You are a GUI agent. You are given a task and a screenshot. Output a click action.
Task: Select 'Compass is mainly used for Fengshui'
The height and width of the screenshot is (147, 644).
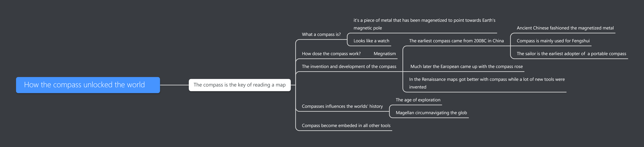(553, 41)
